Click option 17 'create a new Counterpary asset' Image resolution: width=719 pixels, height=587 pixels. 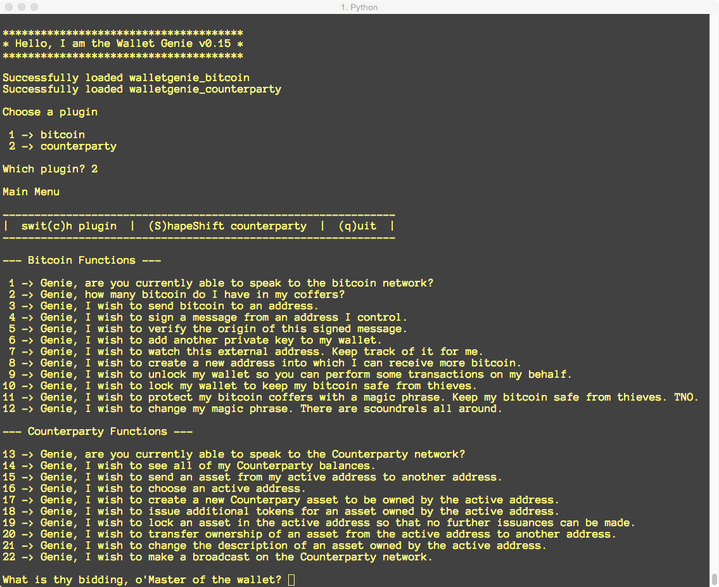(281, 500)
